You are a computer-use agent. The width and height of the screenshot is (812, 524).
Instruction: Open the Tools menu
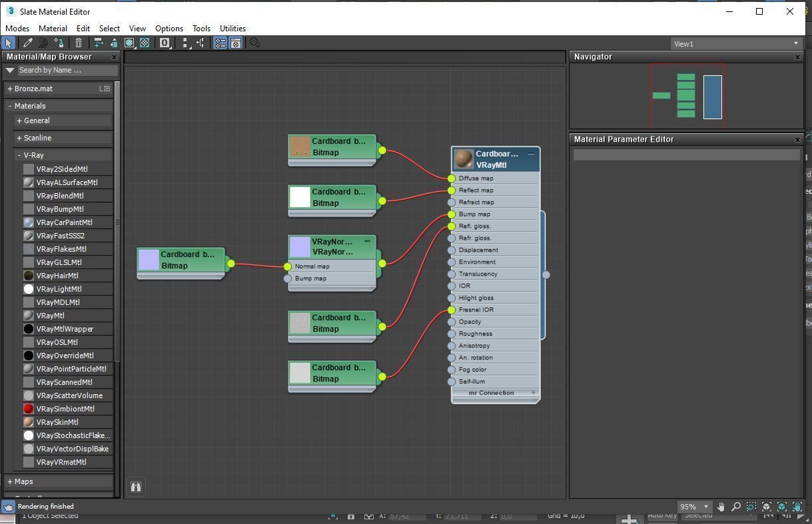201,29
